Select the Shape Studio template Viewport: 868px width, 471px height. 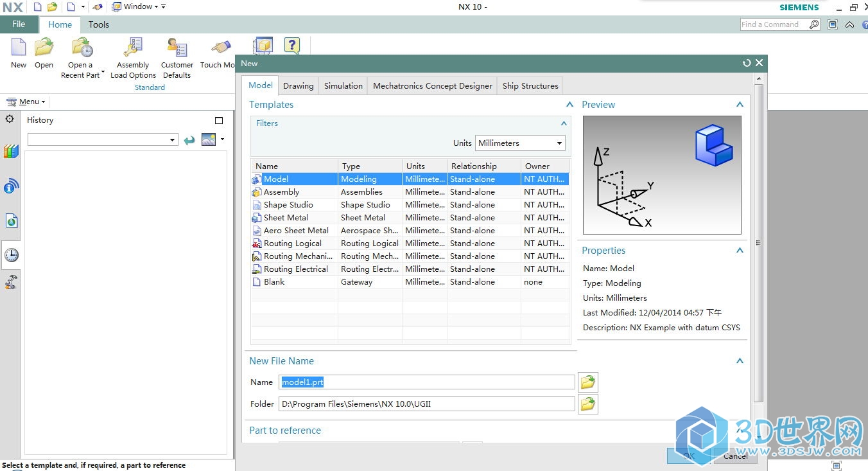pyautogui.click(x=410, y=205)
